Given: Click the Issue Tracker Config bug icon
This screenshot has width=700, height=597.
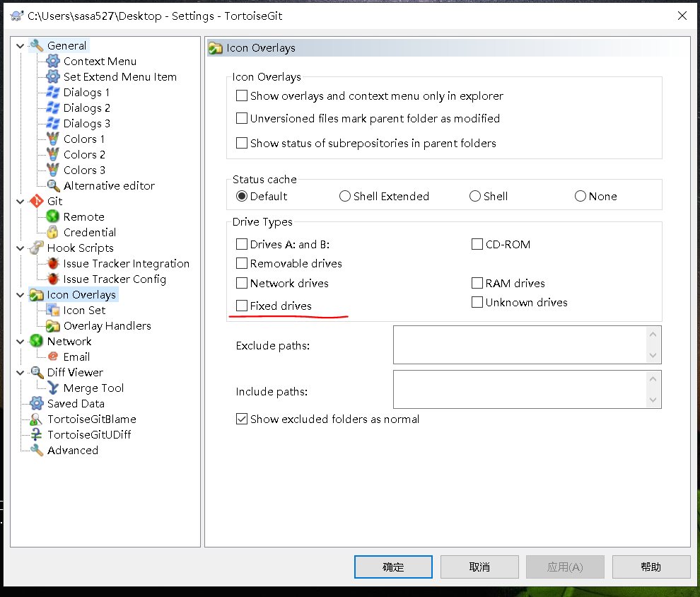Looking at the screenshot, I should 53,279.
